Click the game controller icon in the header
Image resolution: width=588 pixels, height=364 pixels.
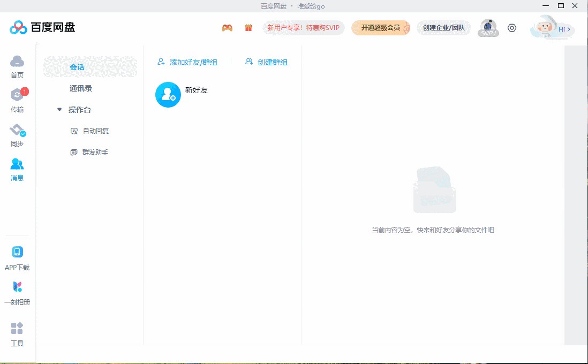[x=227, y=27]
